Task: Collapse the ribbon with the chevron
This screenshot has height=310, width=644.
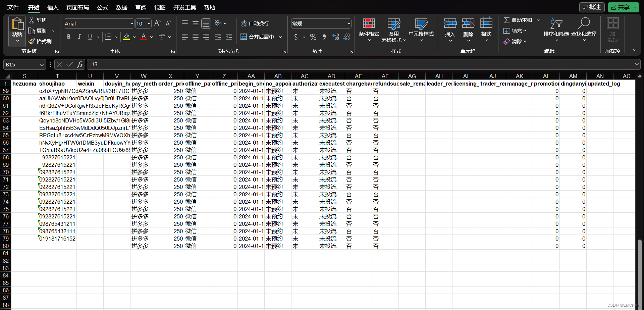Action: tap(635, 50)
